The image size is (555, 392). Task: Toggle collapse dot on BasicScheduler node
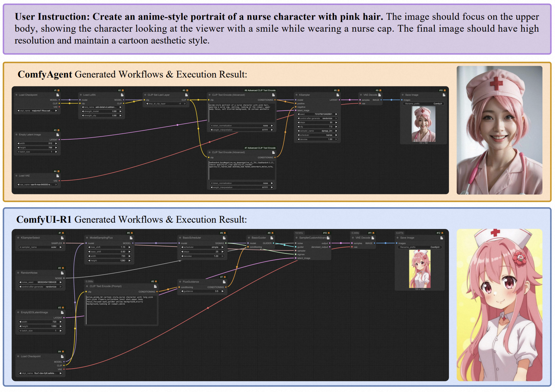180,238
